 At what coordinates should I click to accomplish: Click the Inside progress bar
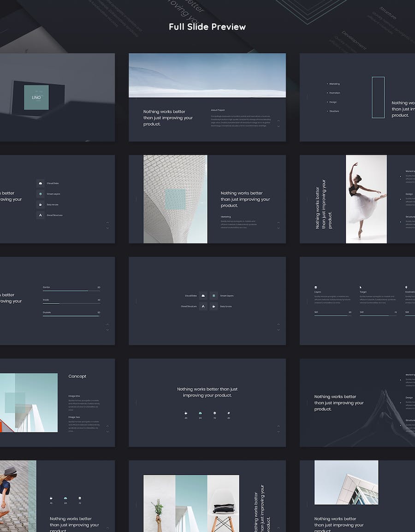point(71,303)
